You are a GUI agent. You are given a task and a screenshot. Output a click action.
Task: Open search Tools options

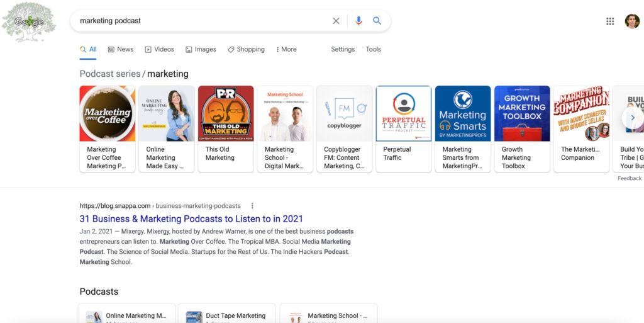(374, 49)
